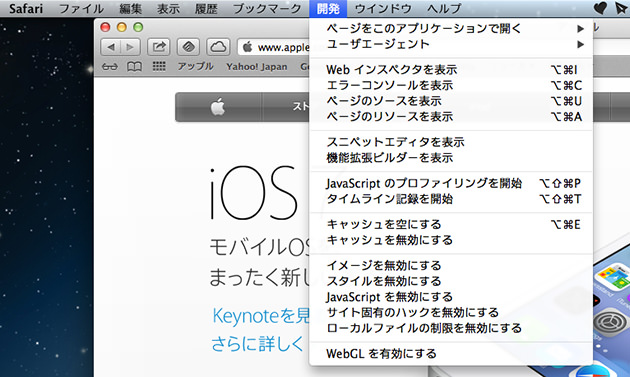
Task: Open iCloud Tabs cloud icon
Action: tap(218, 47)
